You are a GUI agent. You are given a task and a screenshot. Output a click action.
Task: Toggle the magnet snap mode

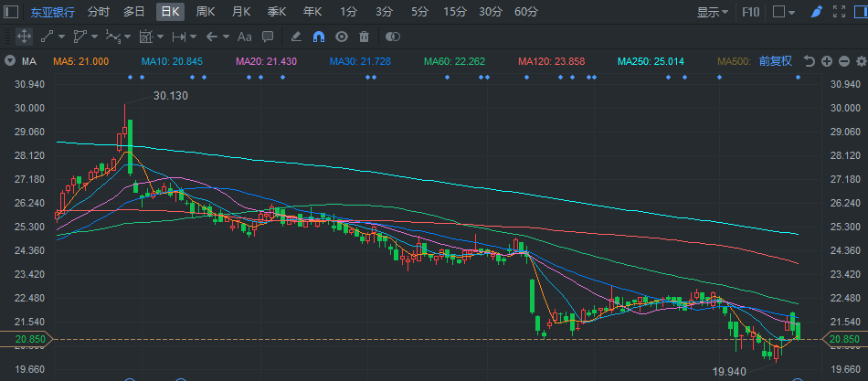tap(319, 37)
